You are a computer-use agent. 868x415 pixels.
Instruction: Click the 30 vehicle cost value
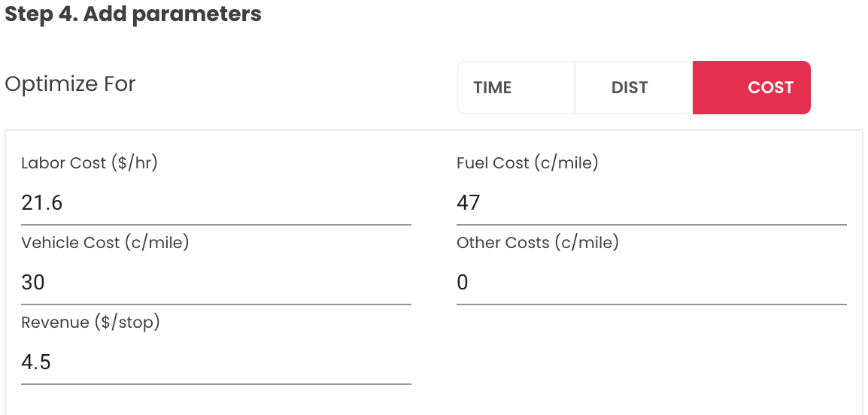pyautogui.click(x=33, y=283)
